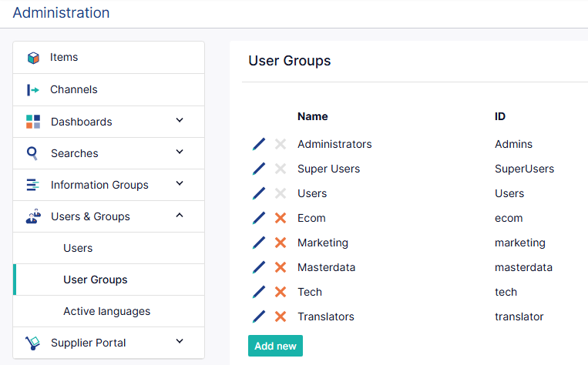Expand the Searches menu chevron
The width and height of the screenshot is (588, 365).
pyautogui.click(x=180, y=152)
